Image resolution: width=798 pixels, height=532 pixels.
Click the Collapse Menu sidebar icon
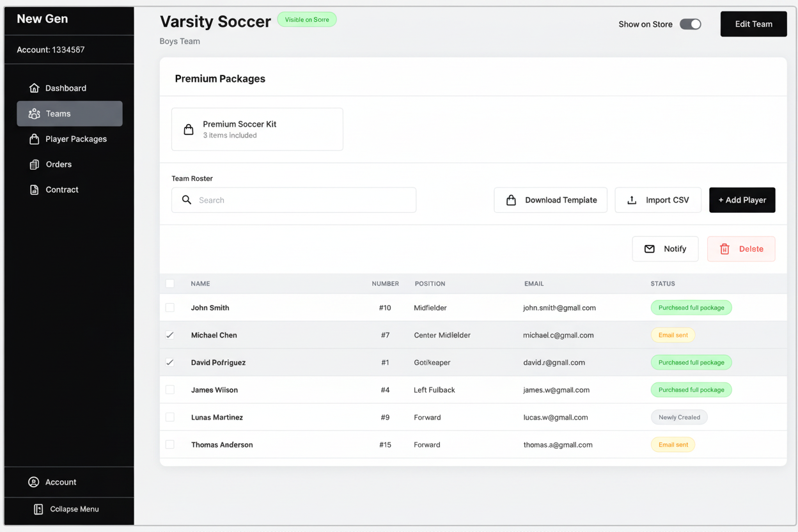point(38,509)
